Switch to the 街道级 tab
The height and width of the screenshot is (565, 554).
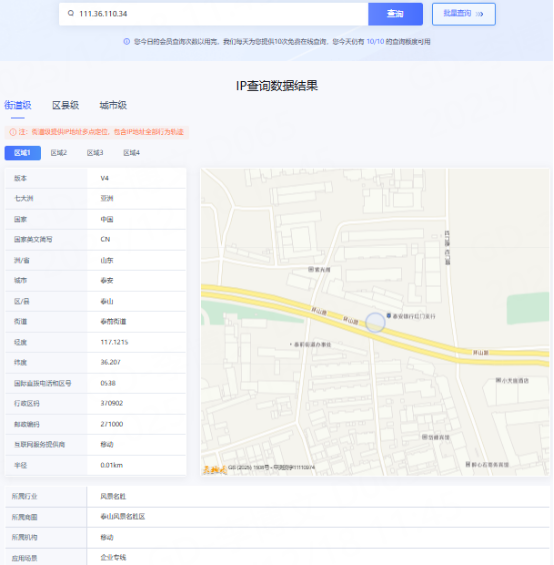tap(18, 105)
